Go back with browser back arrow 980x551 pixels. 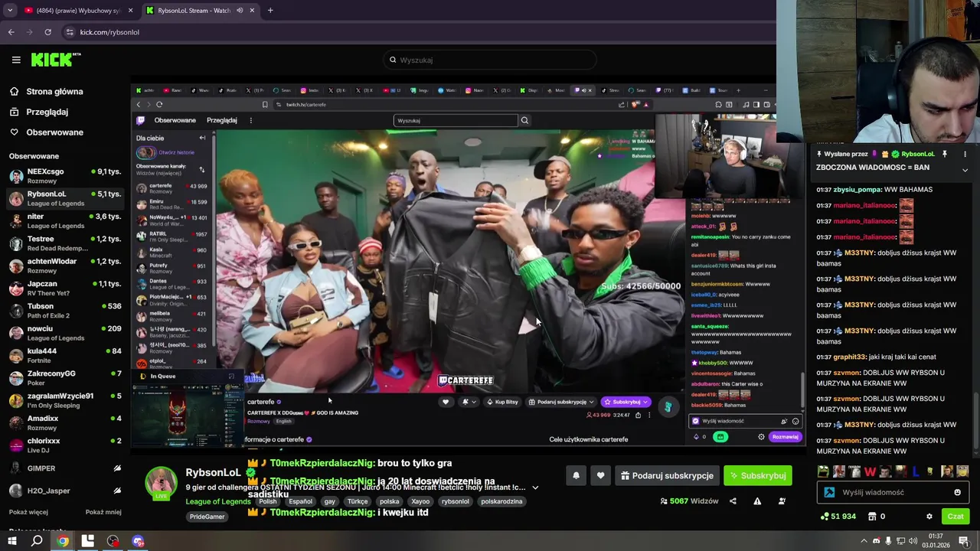tap(11, 32)
